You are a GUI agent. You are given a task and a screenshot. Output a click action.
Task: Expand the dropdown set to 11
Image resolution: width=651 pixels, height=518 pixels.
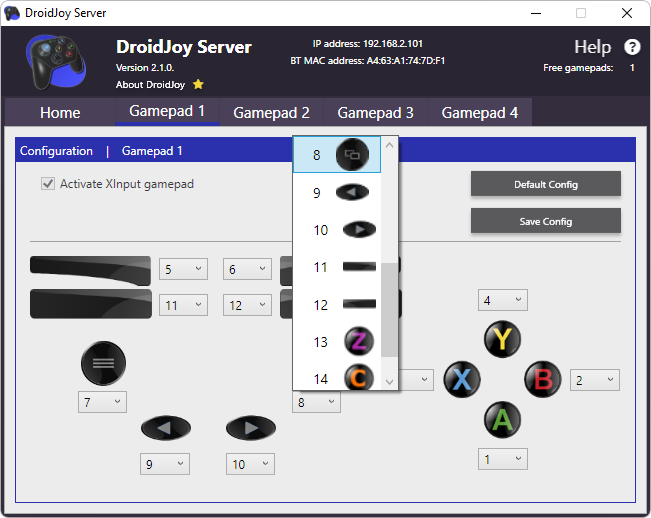(x=183, y=305)
